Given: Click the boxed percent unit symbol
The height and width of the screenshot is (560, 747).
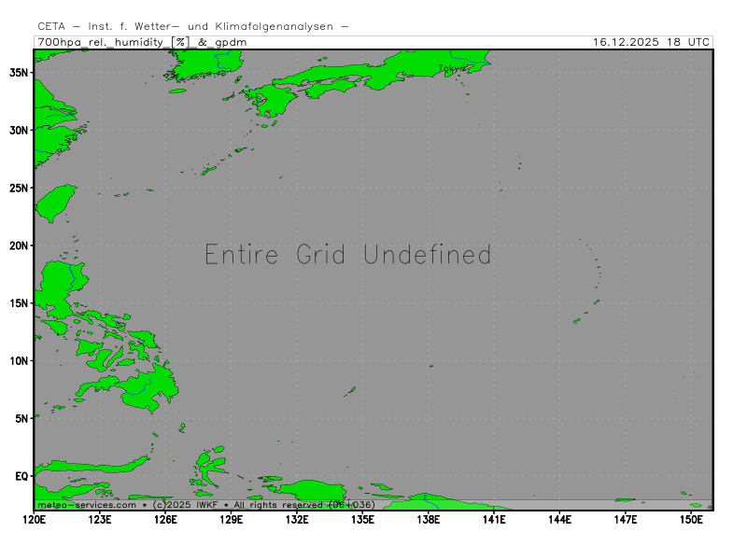Looking at the screenshot, I should pyautogui.click(x=180, y=42).
